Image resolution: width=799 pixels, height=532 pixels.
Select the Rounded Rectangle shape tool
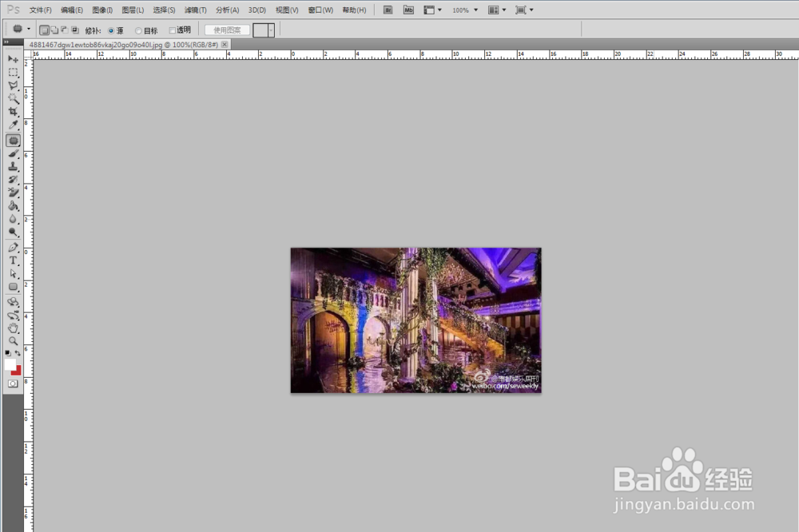point(13,287)
